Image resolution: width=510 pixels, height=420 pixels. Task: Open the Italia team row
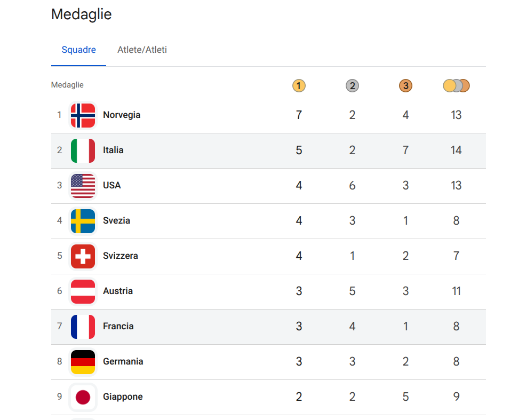(113, 150)
